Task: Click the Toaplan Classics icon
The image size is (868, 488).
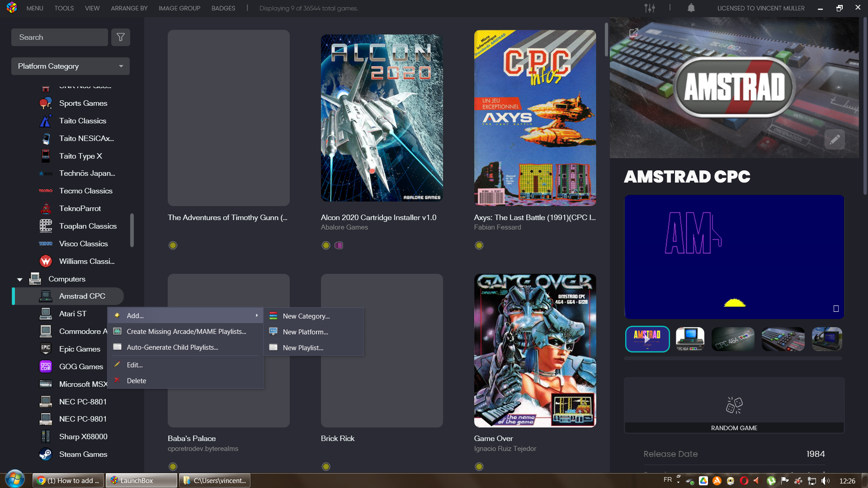Action: [x=46, y=226]
